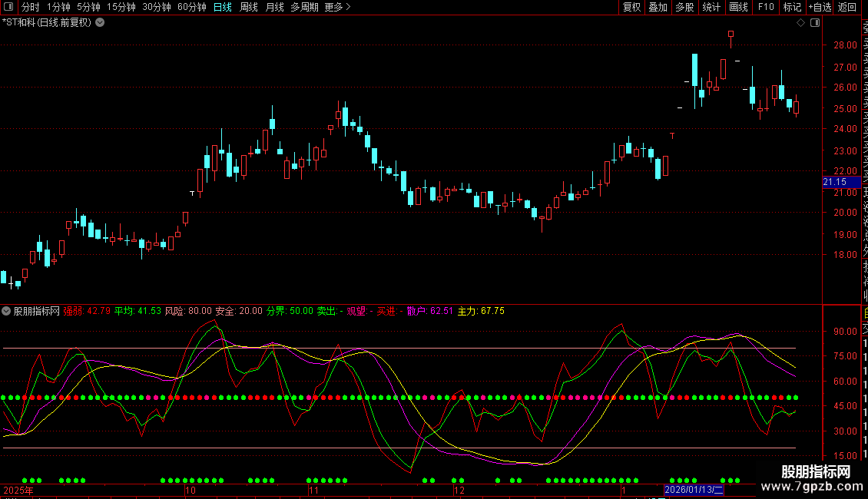
Task: Click the 叠加 overlay button
Action: coord(658,8)
